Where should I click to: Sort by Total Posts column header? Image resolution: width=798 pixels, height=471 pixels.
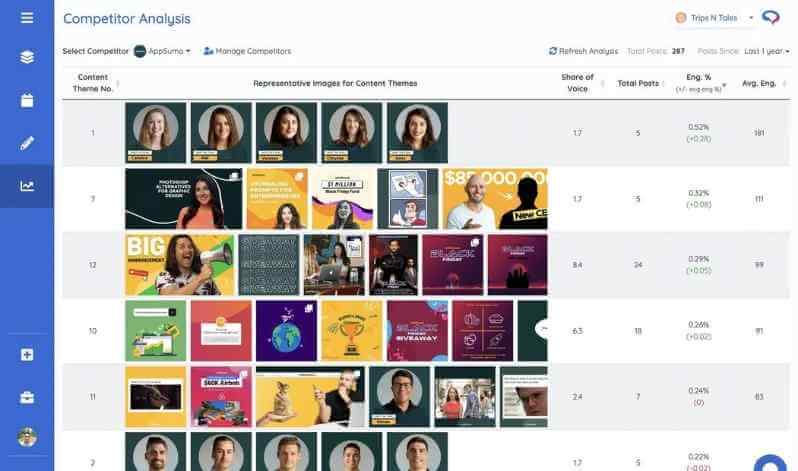pyautogui.click(x=638, y=83)
